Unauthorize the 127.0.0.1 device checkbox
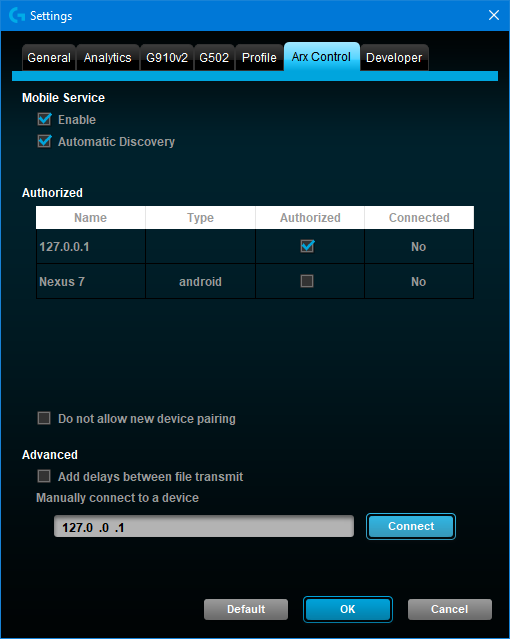Screen dimensions: 510x639 pos(307,246)
